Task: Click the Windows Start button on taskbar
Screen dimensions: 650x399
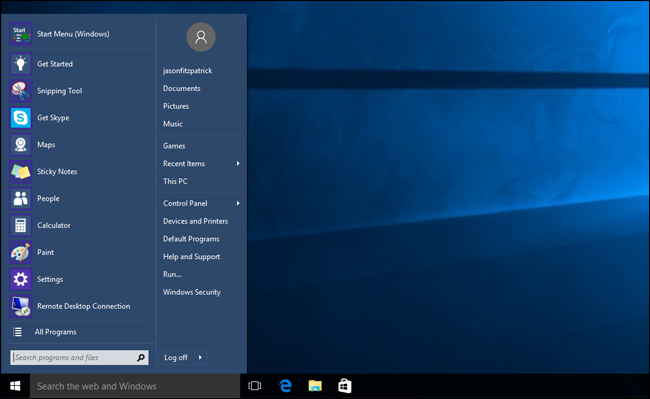Action: 15,386
